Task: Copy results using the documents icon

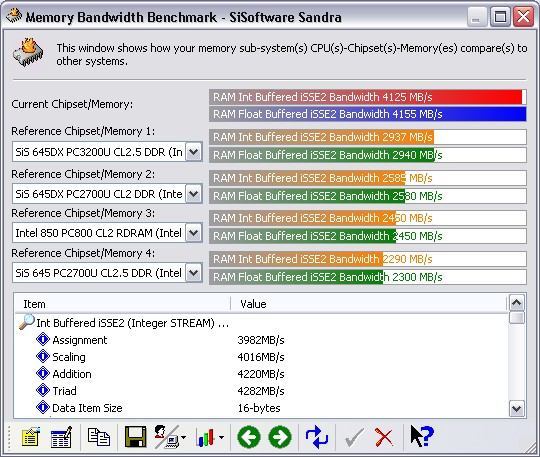Action: (x=99, y=437)
